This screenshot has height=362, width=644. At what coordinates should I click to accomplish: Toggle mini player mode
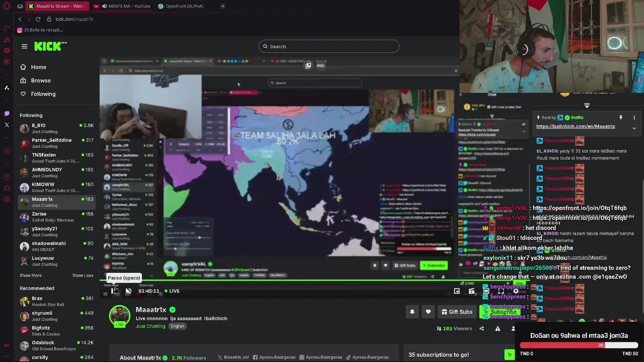click(x=457, y=291)
